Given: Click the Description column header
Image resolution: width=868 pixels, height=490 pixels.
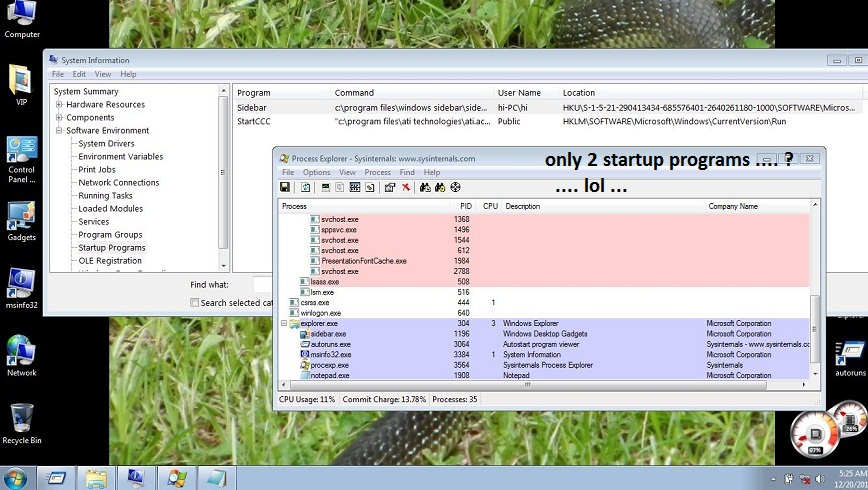Looking at the screenshot, I should pyautogui.click(x=603, y=206).
